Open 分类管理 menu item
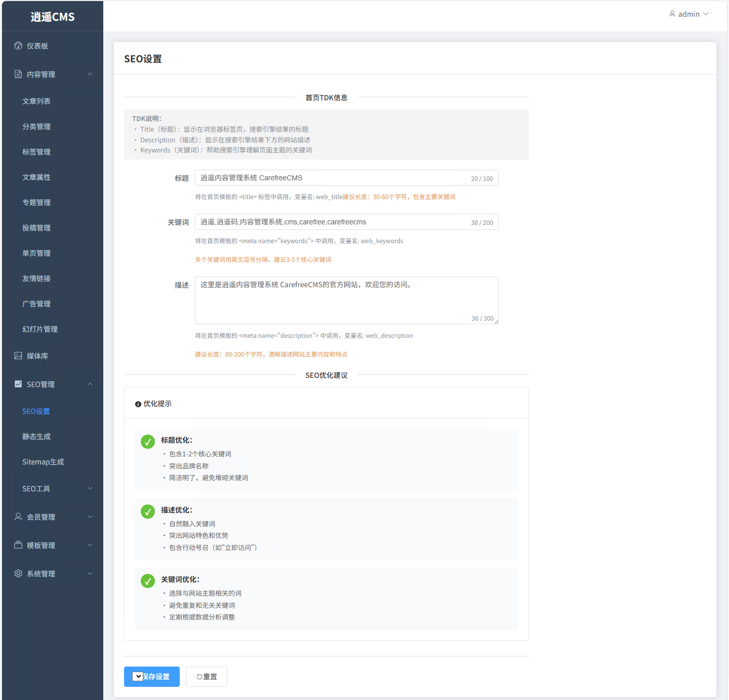The height and width of the screenshot is (700, 729). 53,127
